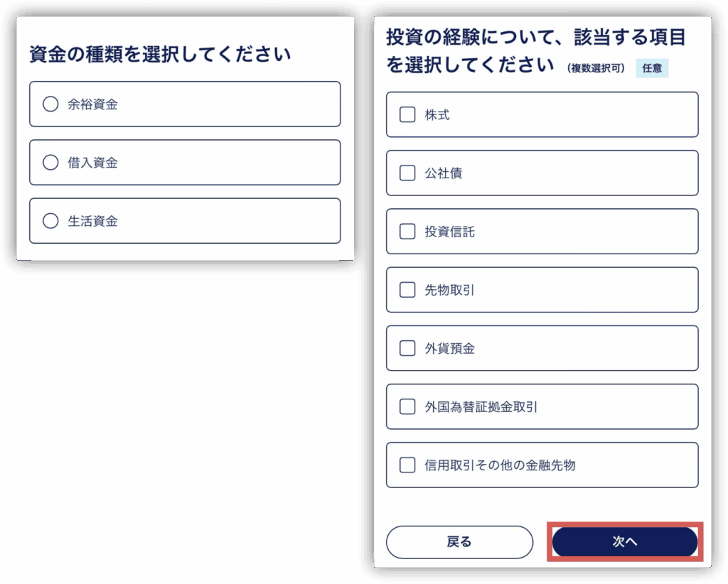Mark the 外国為替証拠金取引 checkbox
The height and width of the screenshot is (584, 728).
[x=407, y=406]
